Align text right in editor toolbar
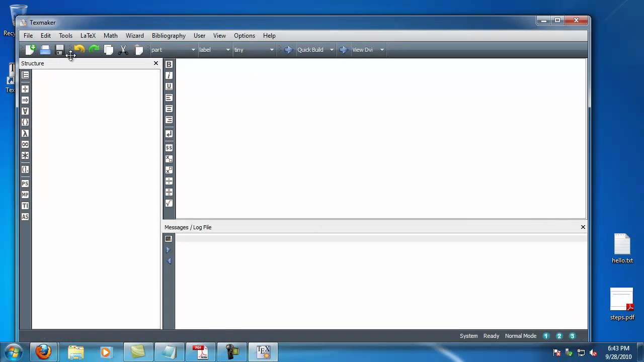The height and width of the screenshot is (362, 644). click(x=169, y=120)
